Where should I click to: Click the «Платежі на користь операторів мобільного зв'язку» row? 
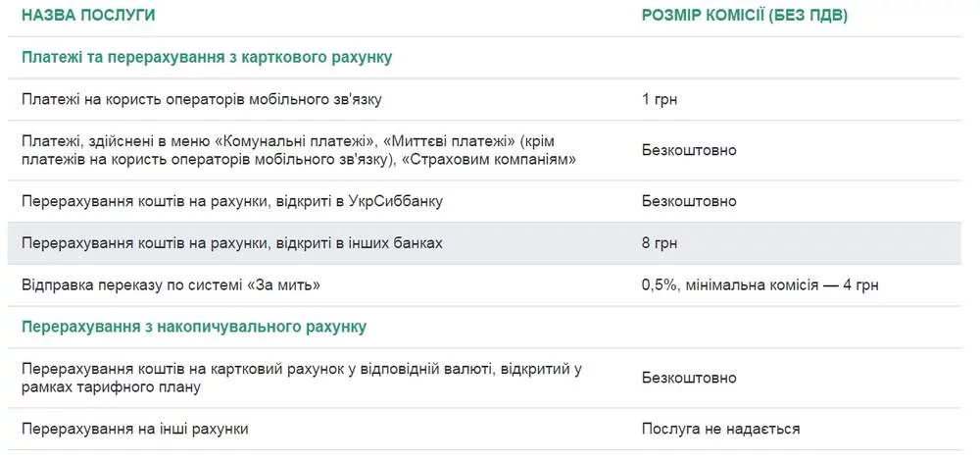pos(208,99)
